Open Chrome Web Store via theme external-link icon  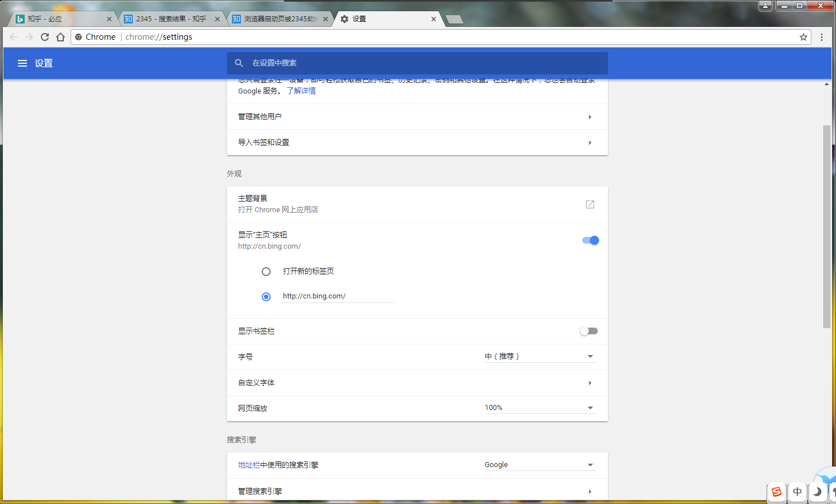pos(589,204)
